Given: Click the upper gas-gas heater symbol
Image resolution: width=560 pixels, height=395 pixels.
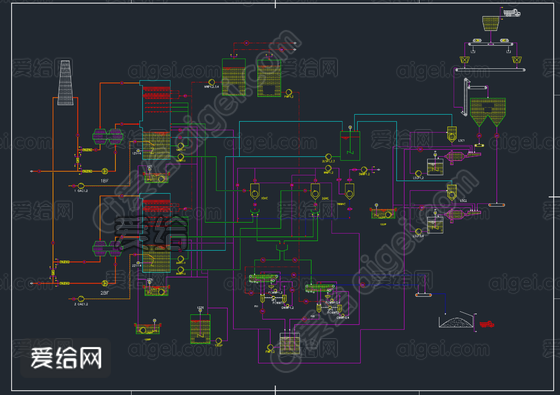Looking at the screenshot, I should coord(108,136).
